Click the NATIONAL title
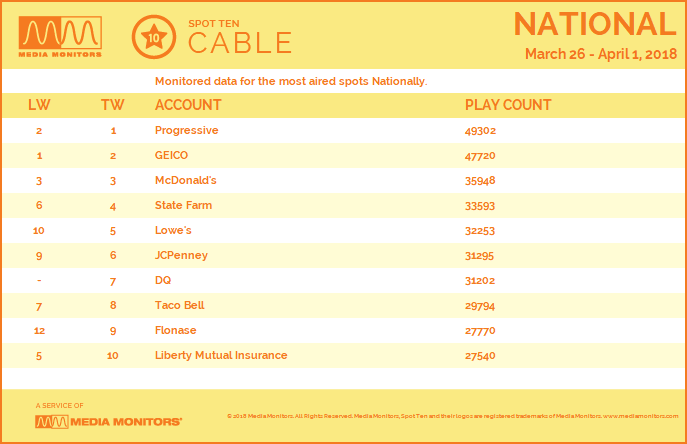The height and width of the screenshot is (444, 687). click(594, 24)
